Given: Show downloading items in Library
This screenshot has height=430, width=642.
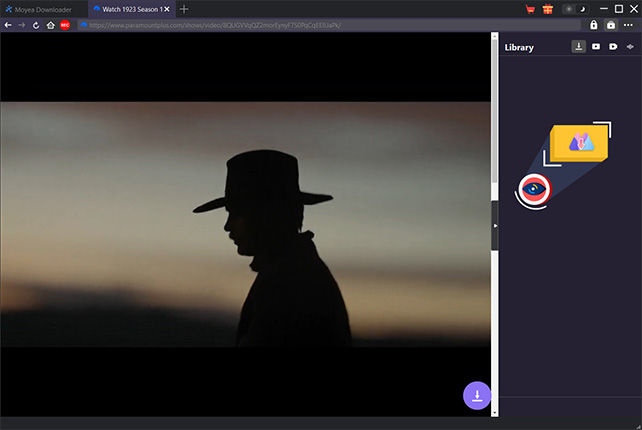Looking at the screenshot, I should (x=579, y=47).
